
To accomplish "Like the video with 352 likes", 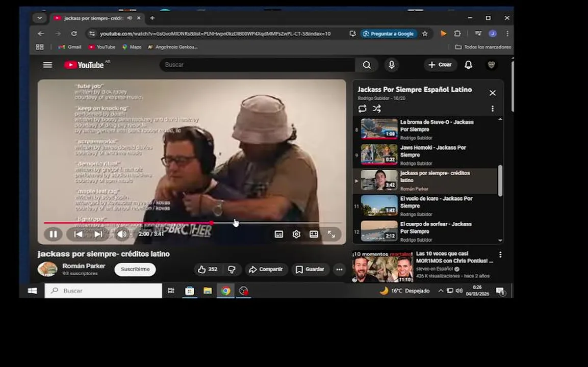I will pyautogui.click(x=208, y=270).
